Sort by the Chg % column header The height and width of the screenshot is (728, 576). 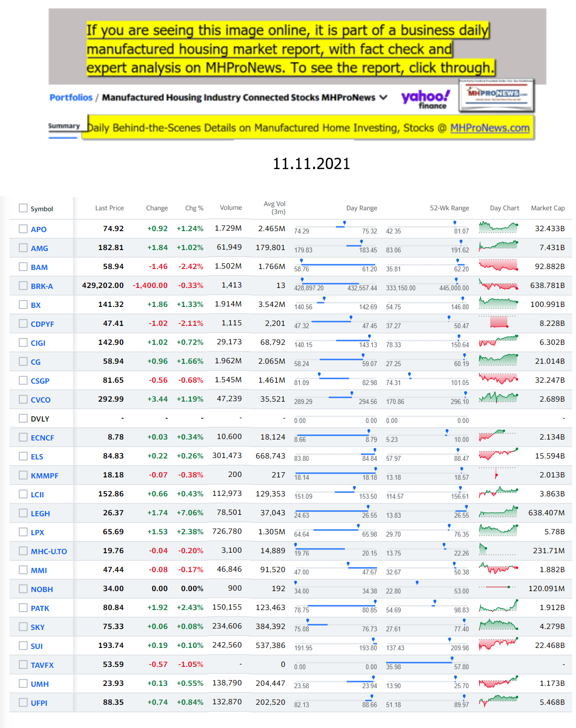coord(194,208)
